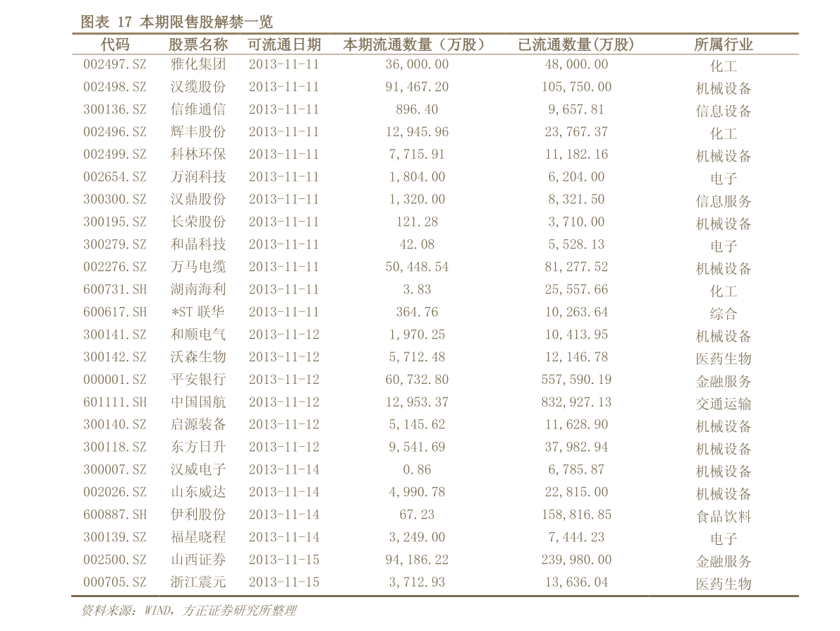The image size is (840, 631).
Task: Select the 可流通日期 column header
Action: (284, 44)
